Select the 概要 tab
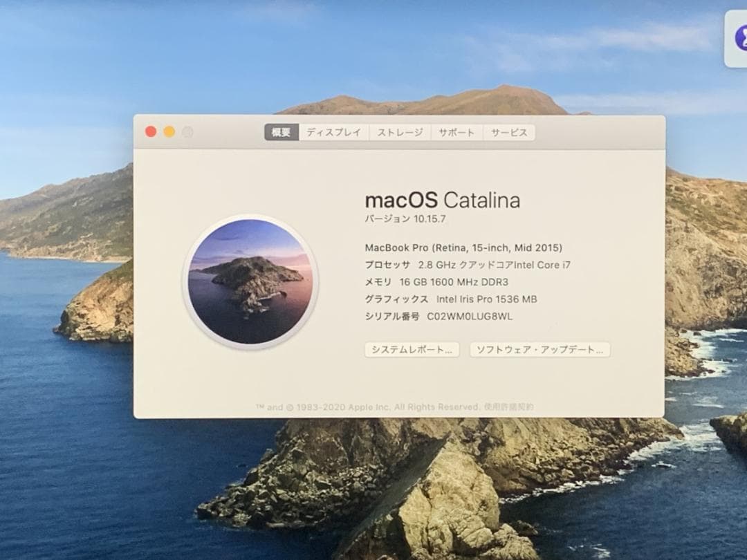 click(x=281, y=132)
